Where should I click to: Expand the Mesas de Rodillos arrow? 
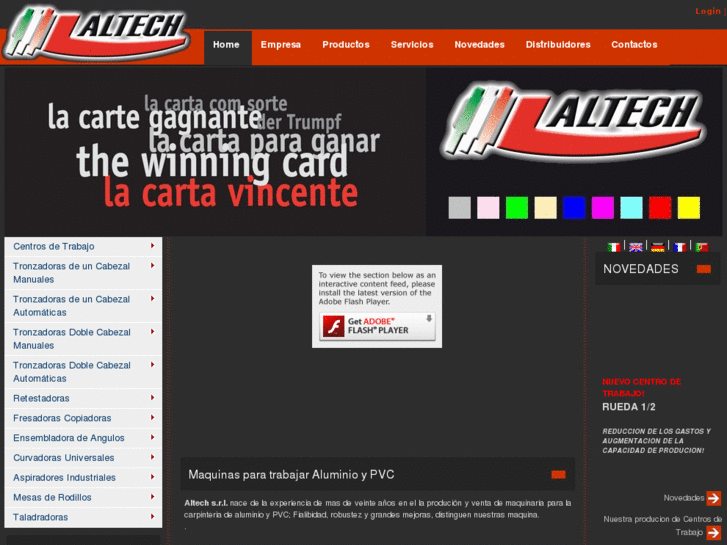(153, 497)
